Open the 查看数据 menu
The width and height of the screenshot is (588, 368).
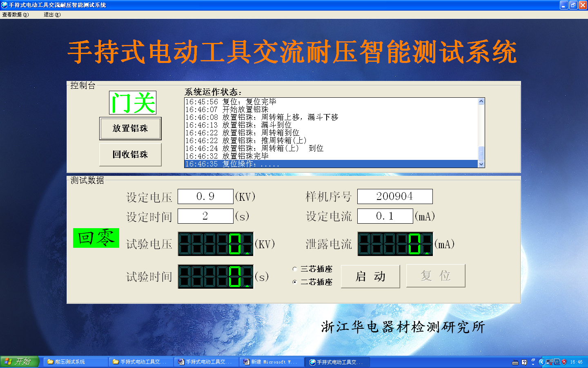[16, 14]
